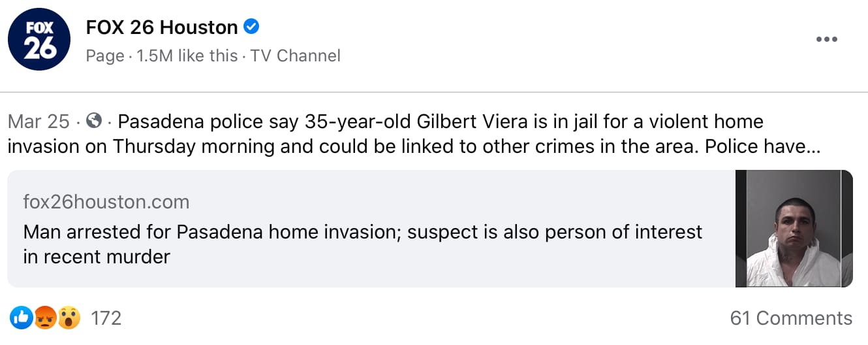Click the globe public audience icon
This screenshot has width=868, height=345.
(94, 121)
